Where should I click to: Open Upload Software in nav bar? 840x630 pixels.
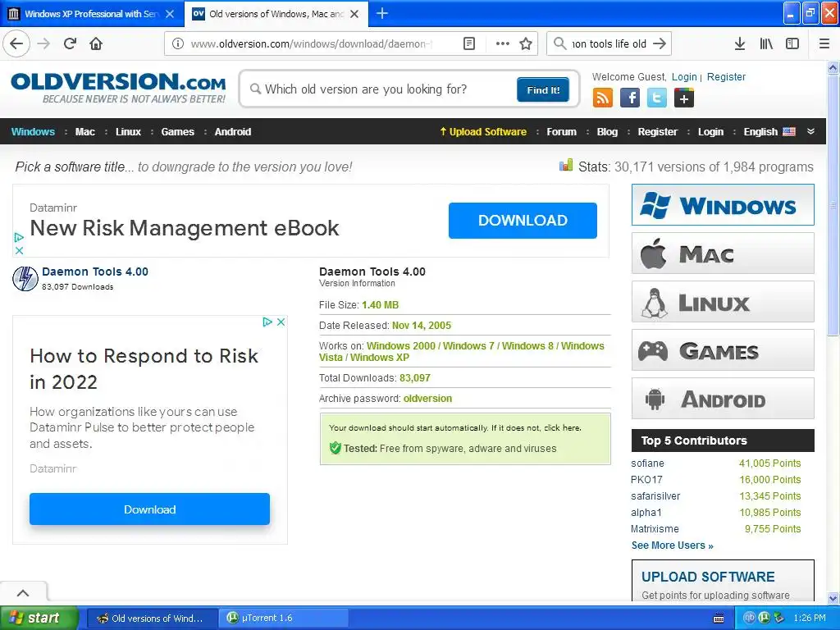click(x=483, y=132)
